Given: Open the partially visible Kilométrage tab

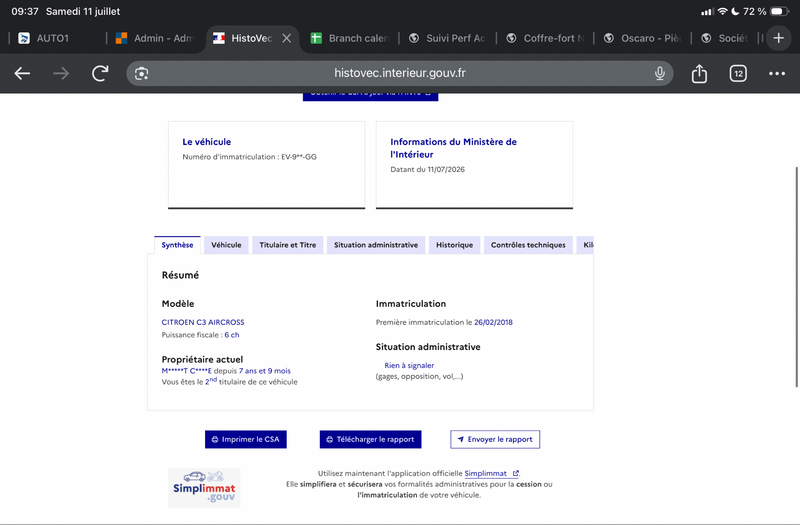Looking at the screenshot, I should pyautogui.click(x=585, y=245).
